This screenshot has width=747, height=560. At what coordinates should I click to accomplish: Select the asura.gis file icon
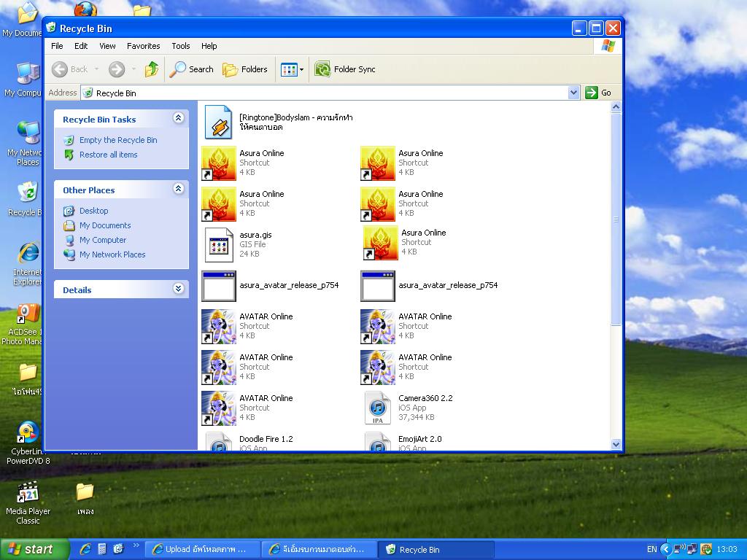click(219, 245)
